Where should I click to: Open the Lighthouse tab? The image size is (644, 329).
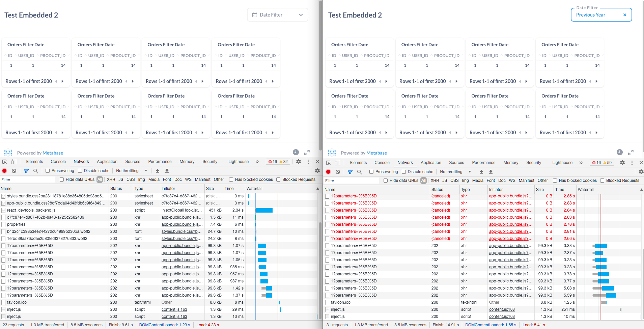(238, 162)
